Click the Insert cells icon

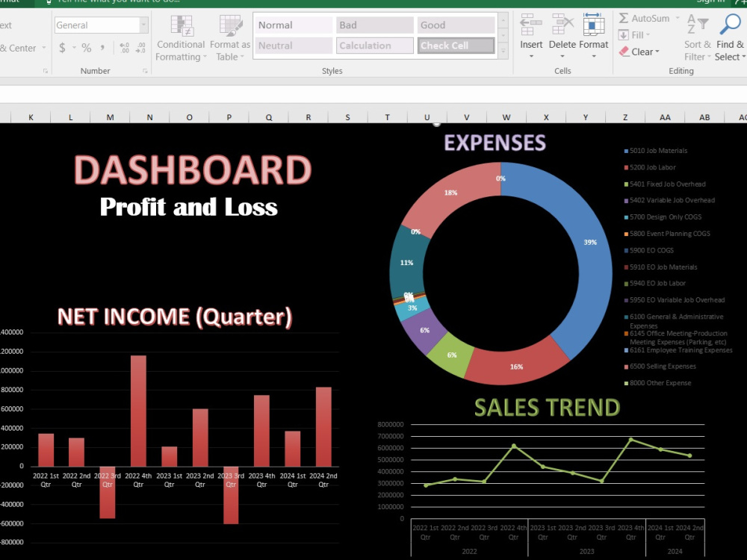tap(530, 25)
